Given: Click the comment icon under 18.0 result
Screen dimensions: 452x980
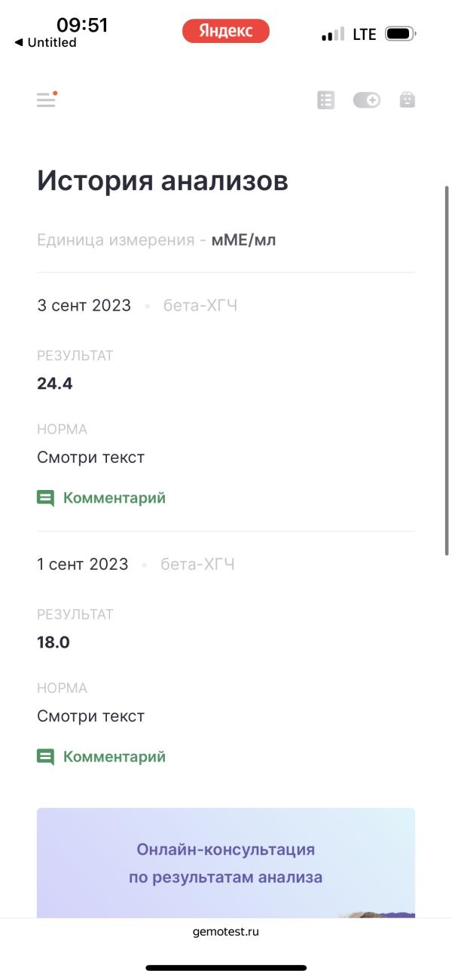Looking at the screenshot, I should click(45, 757).
